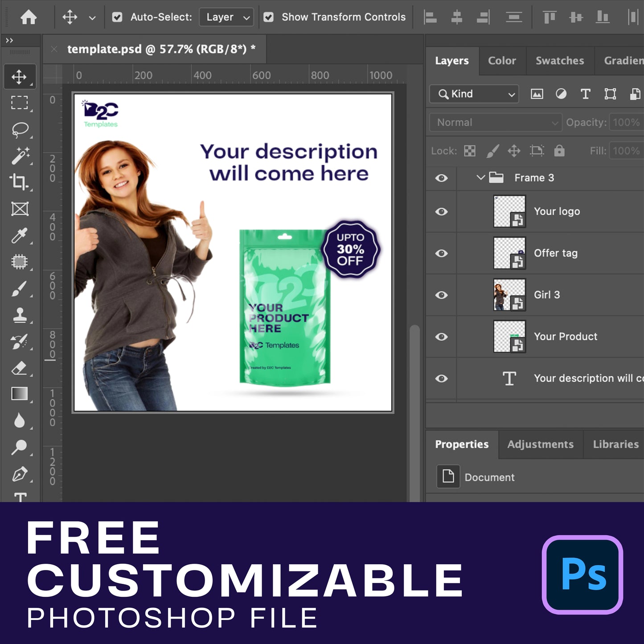The width and height of the screenshot is (644, 644).
Task: Filter layers by type layers icon
Action: (x=585, y=94)
